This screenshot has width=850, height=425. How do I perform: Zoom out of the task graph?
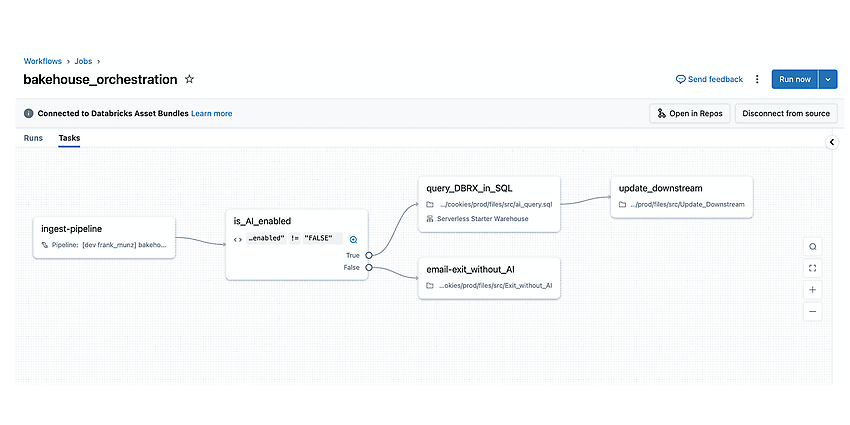813,312
